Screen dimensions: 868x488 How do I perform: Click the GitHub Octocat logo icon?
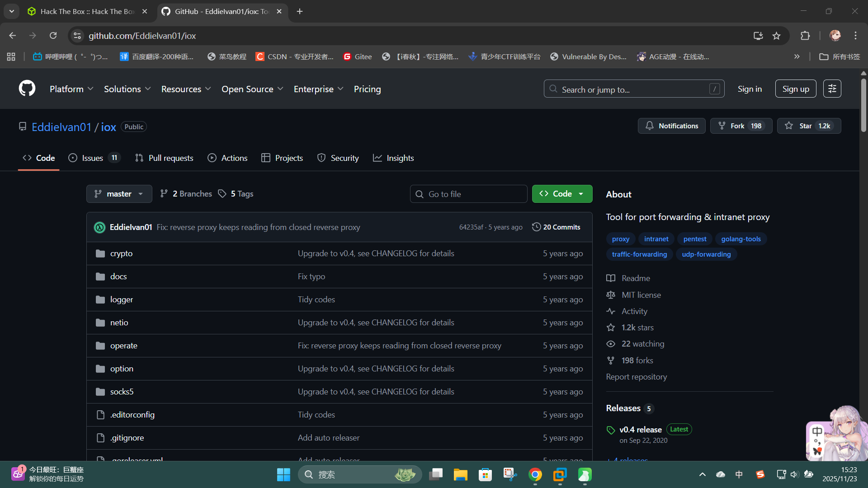tap(27, 89)
